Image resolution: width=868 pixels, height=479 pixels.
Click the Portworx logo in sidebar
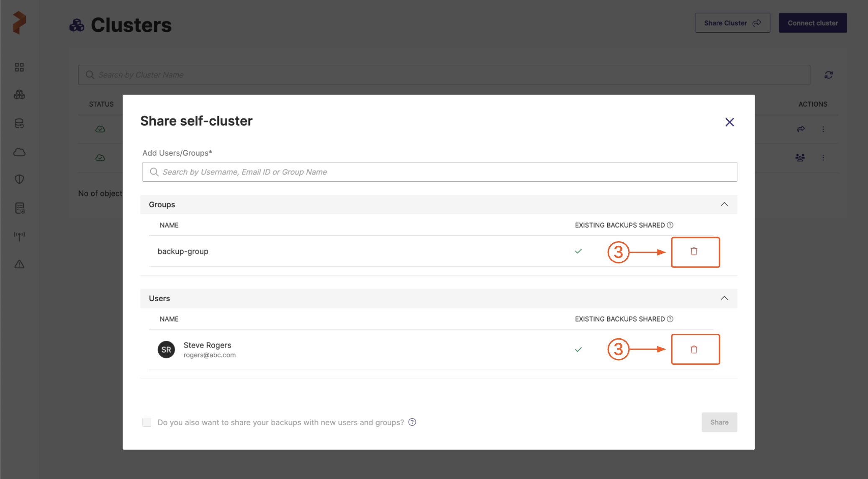(x=19, y=23)
